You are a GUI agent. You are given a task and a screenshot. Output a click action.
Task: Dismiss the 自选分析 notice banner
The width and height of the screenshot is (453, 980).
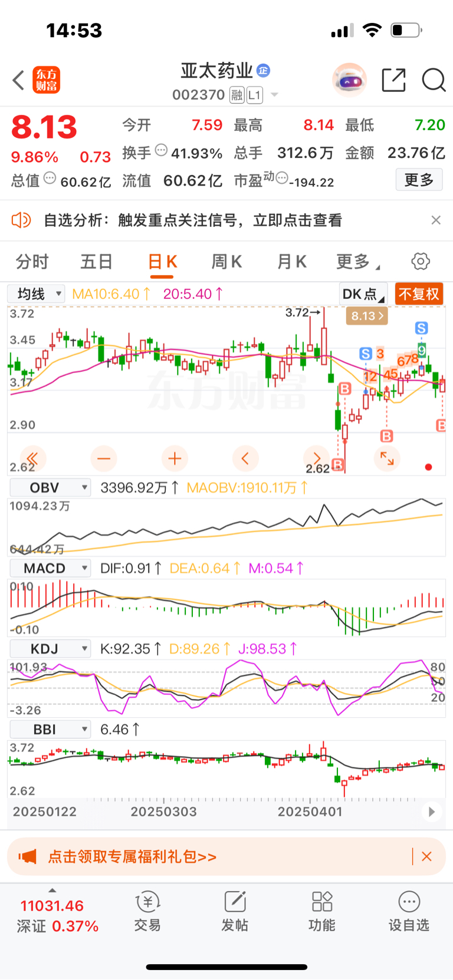436,220
